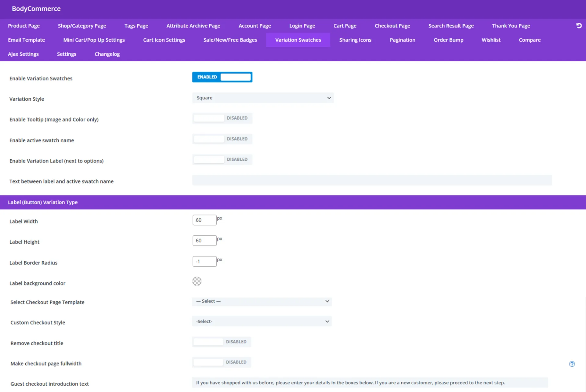
Task: Click the Label Width input field
Action: [x=204, y=220]
